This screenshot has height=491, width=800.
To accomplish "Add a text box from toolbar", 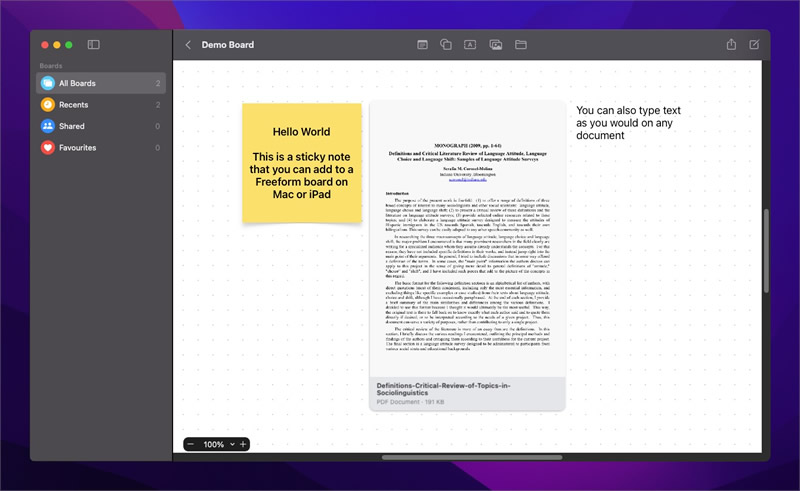I will point(470,45).
